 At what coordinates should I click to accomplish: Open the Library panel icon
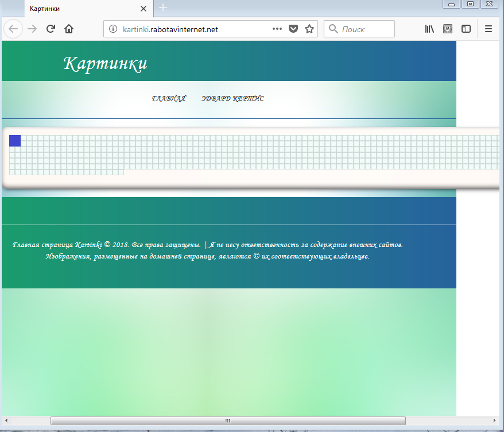pos(429,29)
